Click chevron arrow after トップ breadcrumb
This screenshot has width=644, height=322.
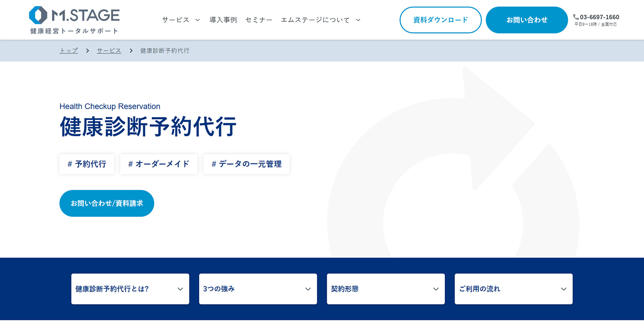coord(87,51)
